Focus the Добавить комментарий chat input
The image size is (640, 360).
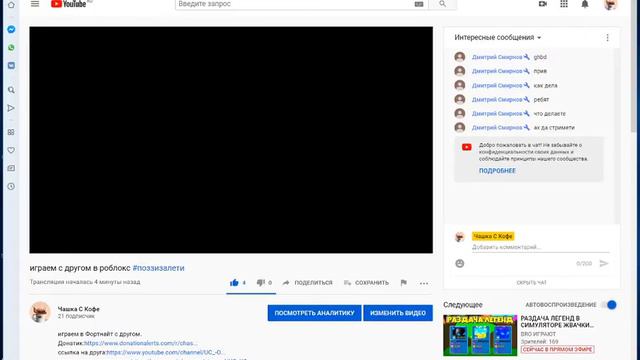point(540,247)
